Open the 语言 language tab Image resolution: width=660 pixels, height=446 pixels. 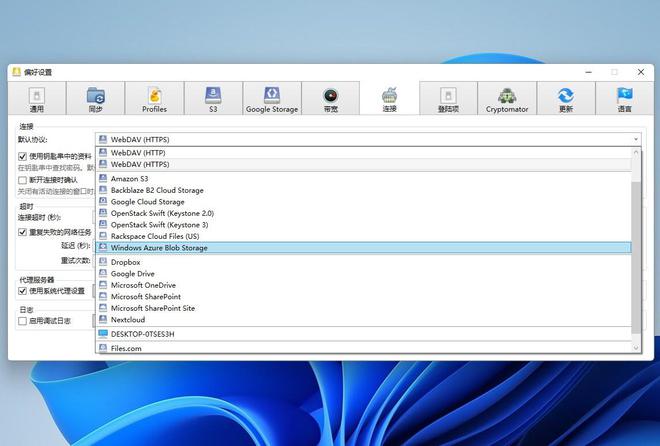pos(625,98)
